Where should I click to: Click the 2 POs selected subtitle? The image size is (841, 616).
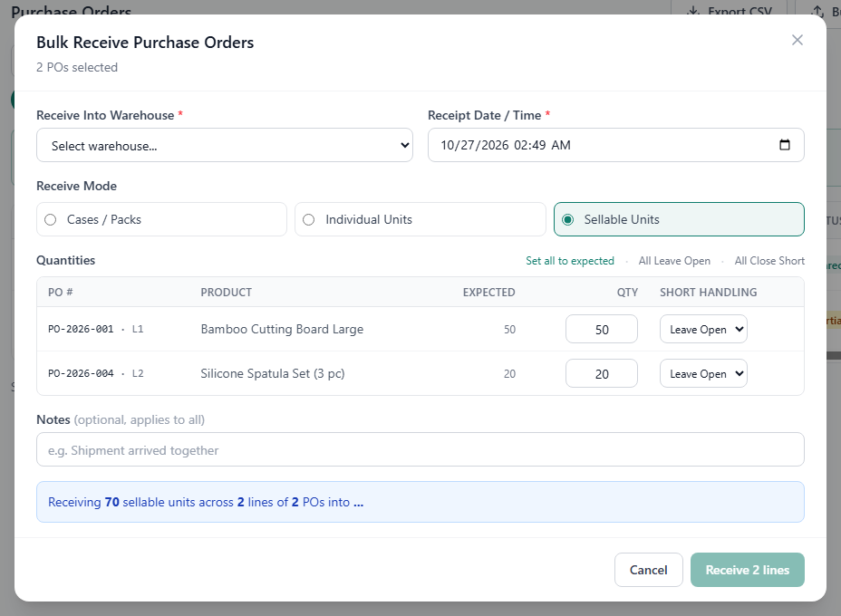coord(77,68)
